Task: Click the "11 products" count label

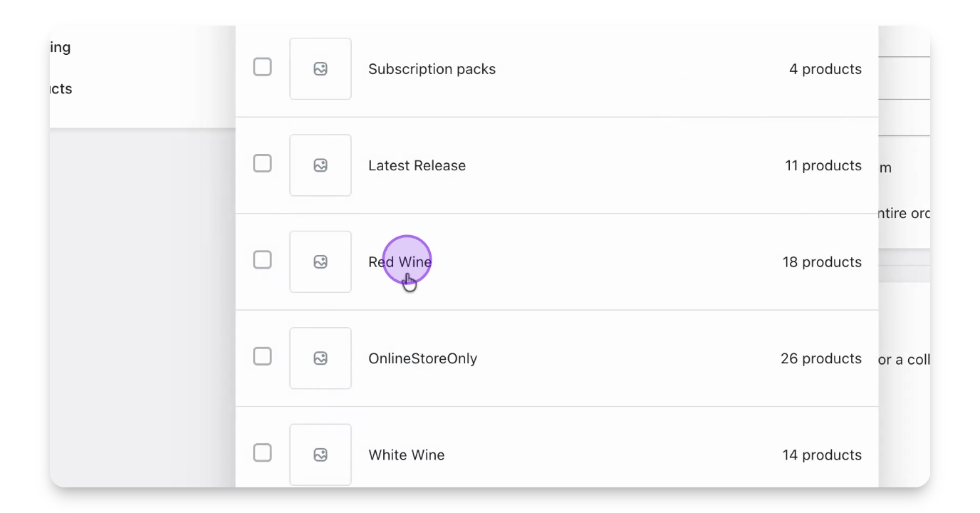Action: click(x=823, y=165)
